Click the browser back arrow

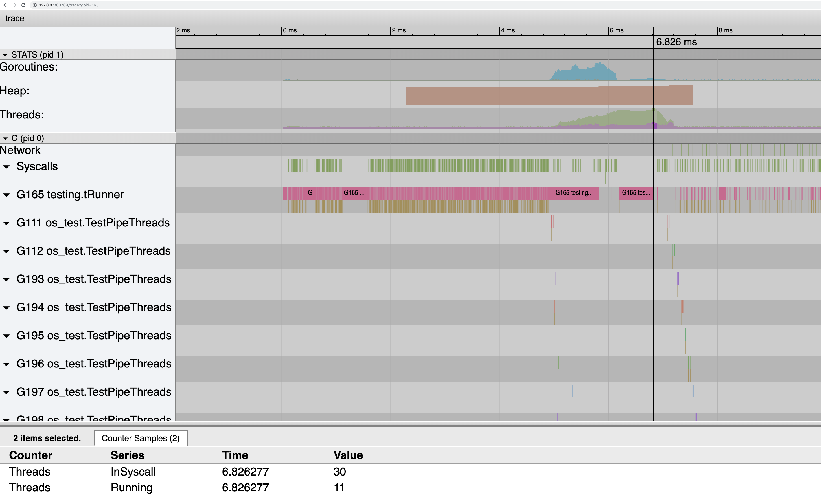tap(5, 5)
